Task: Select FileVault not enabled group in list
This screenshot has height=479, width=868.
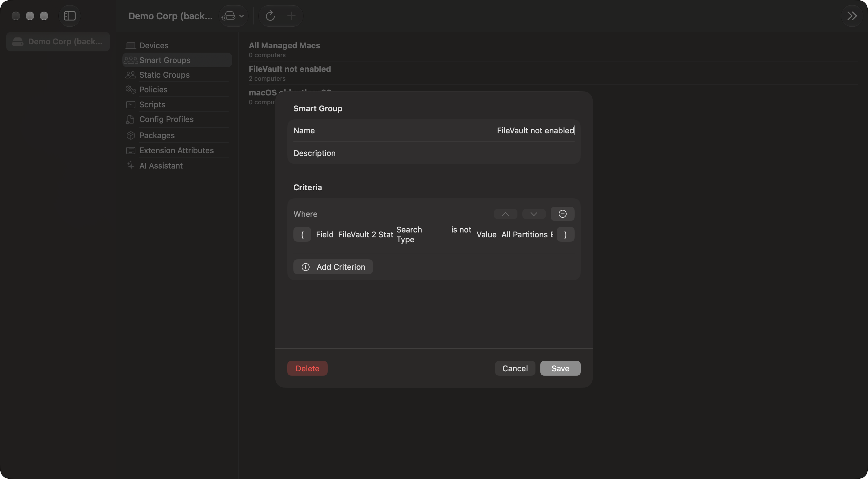Action: pyautogui.click(x=553, y=73)
